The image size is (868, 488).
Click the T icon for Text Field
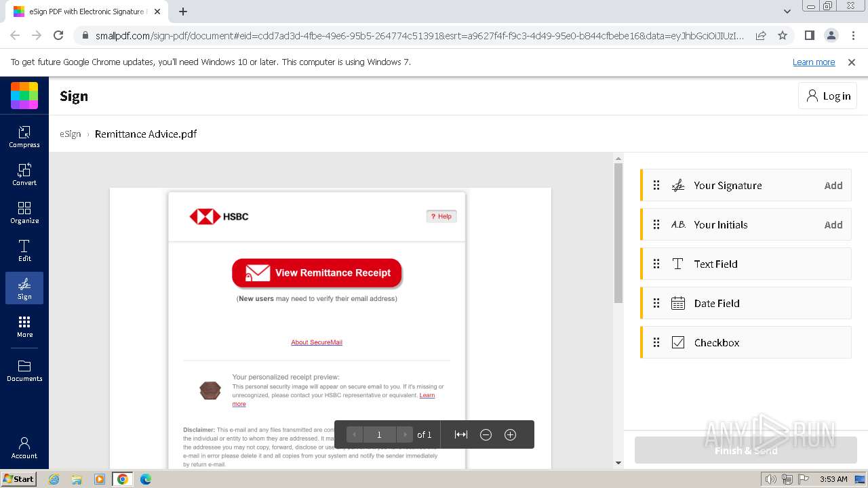tap(678, 264)
